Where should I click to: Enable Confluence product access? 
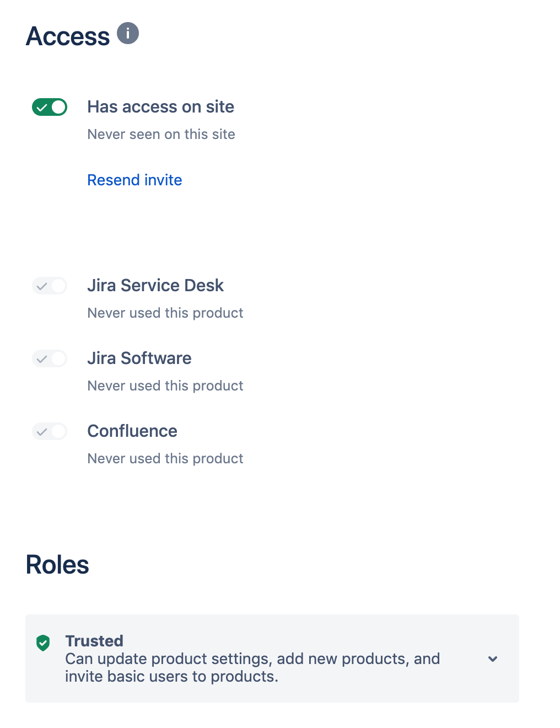click(x=50, y=431)
